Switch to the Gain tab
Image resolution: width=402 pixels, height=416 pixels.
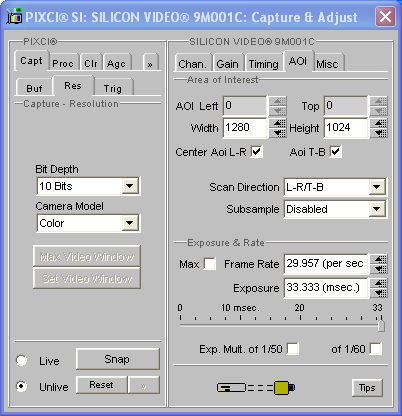(x=227, y=63)
